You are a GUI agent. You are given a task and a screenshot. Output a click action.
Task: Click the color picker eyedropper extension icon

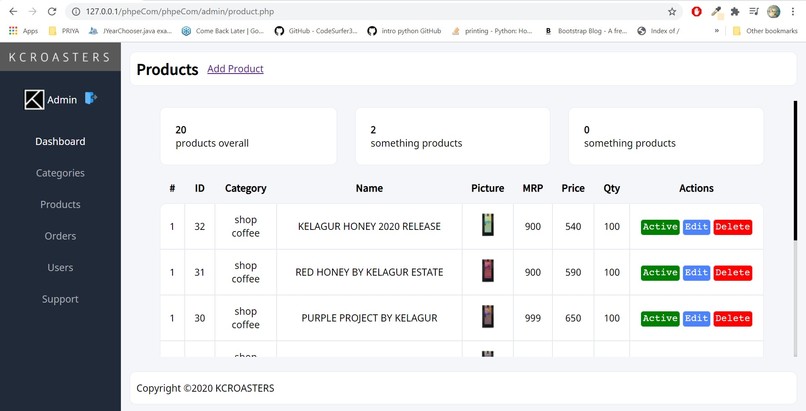(716, 12)
